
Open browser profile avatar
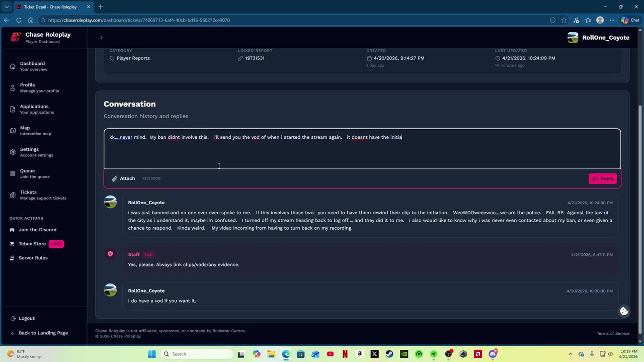point(600,20)
